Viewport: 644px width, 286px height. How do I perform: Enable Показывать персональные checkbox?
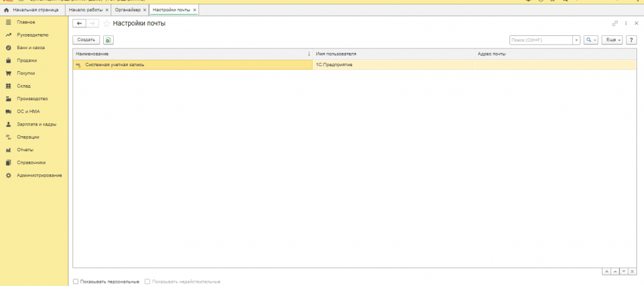(76, 282)
